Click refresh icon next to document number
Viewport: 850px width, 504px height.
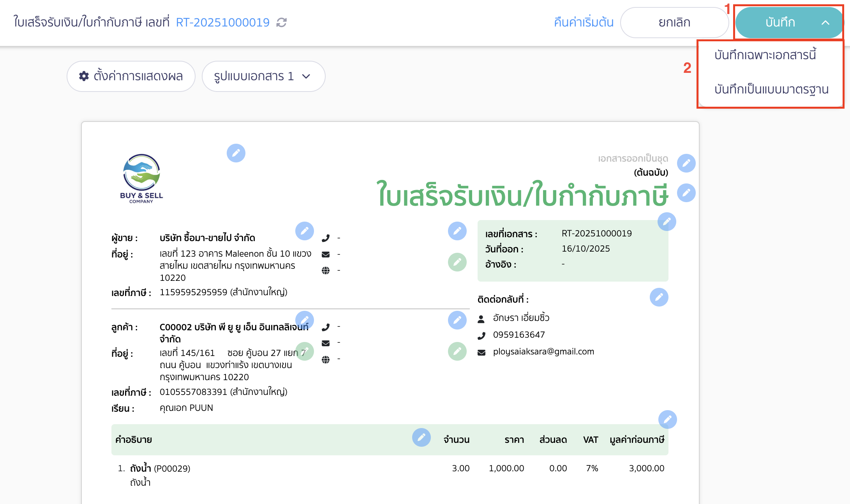coord(281,23)
